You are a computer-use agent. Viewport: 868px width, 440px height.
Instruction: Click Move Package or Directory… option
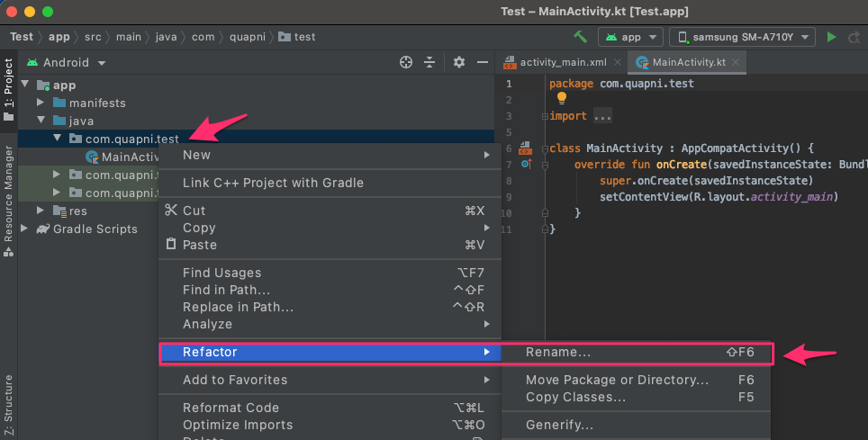617,380
